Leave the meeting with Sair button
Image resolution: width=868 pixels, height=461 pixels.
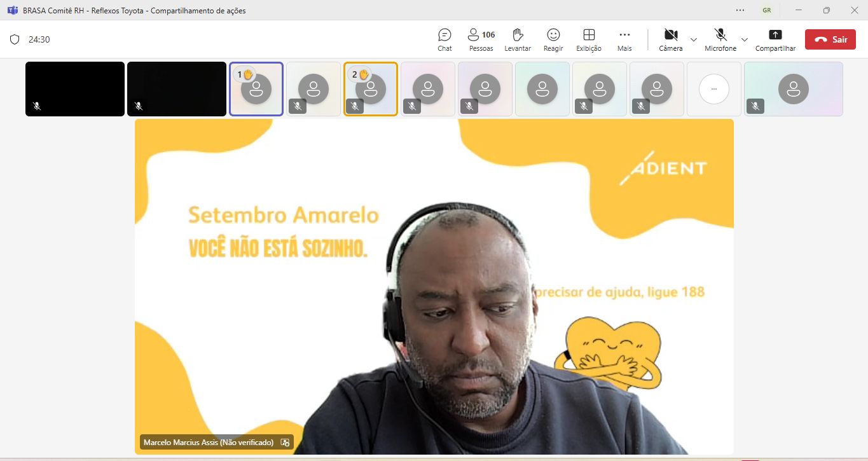(830, 39)
